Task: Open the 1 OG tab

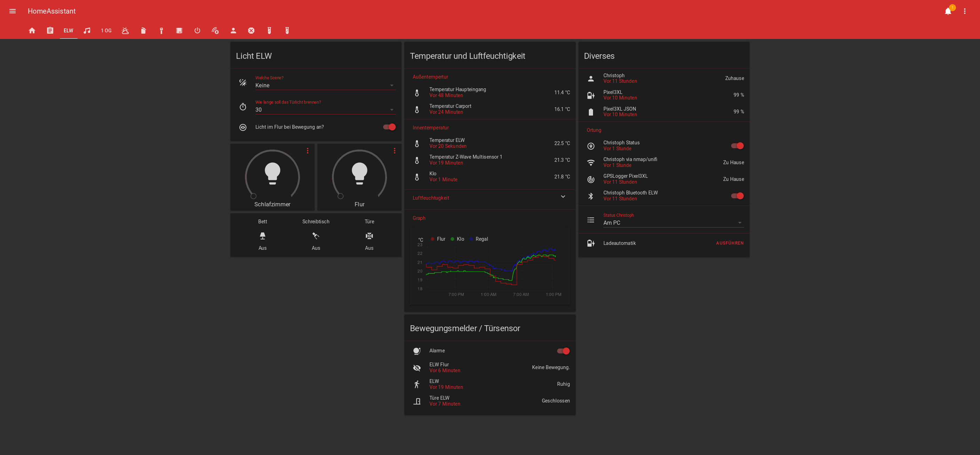Action: [x=106, y=30]
